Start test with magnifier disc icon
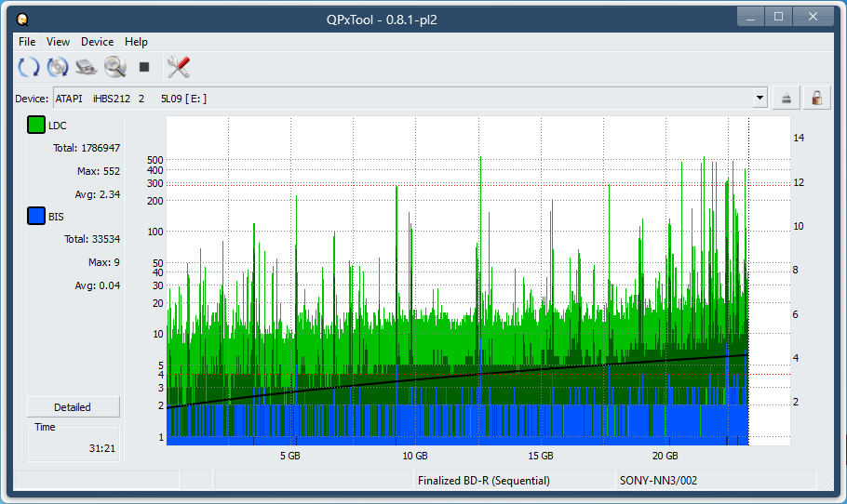Screen dimensions: 847x504 click(115, 67)
